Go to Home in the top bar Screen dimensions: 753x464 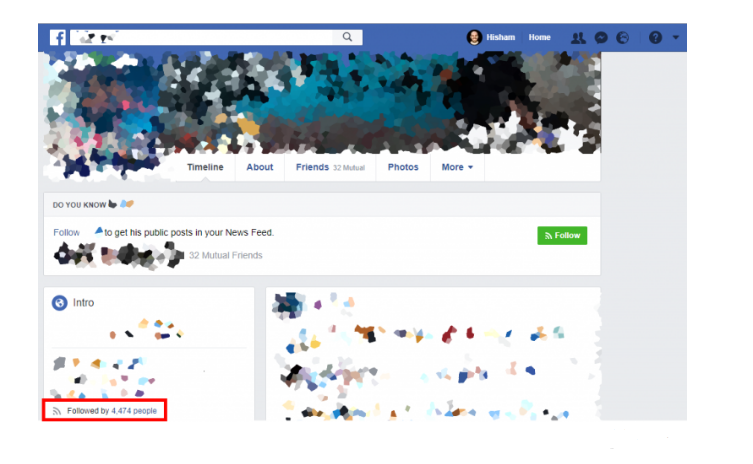tap(539, 37)
